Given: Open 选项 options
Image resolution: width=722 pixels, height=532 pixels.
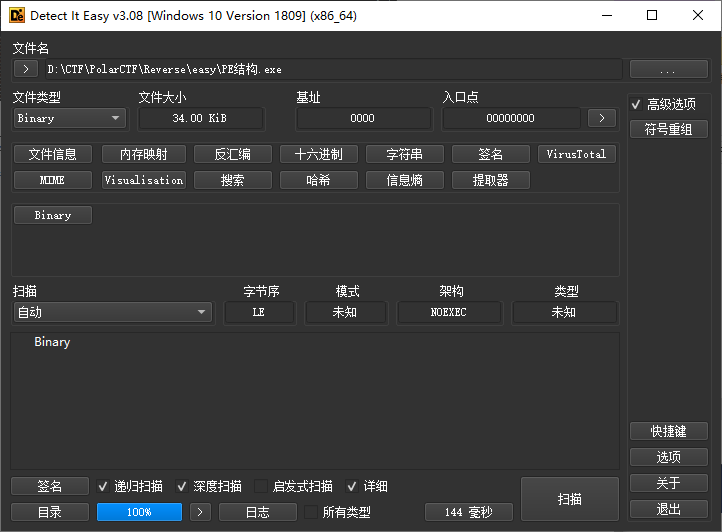Looking at the screenshot, I should point(669,457).
